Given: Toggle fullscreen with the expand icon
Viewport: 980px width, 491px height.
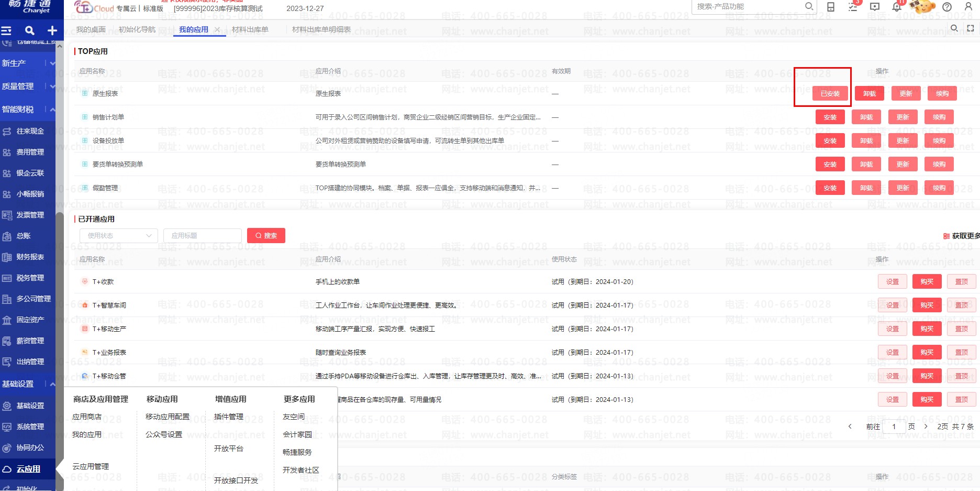Looking at the screenshot, I should (x=971, y=28).
